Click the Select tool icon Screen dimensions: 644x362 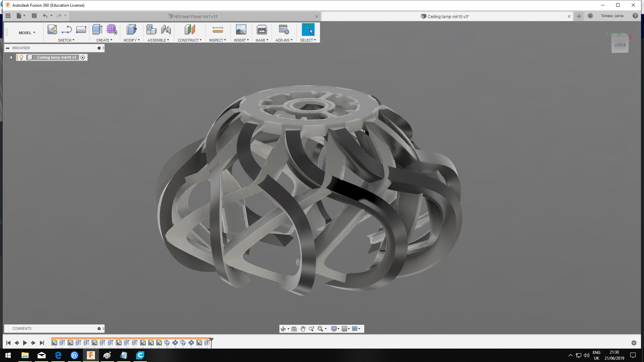pos(308,29)
